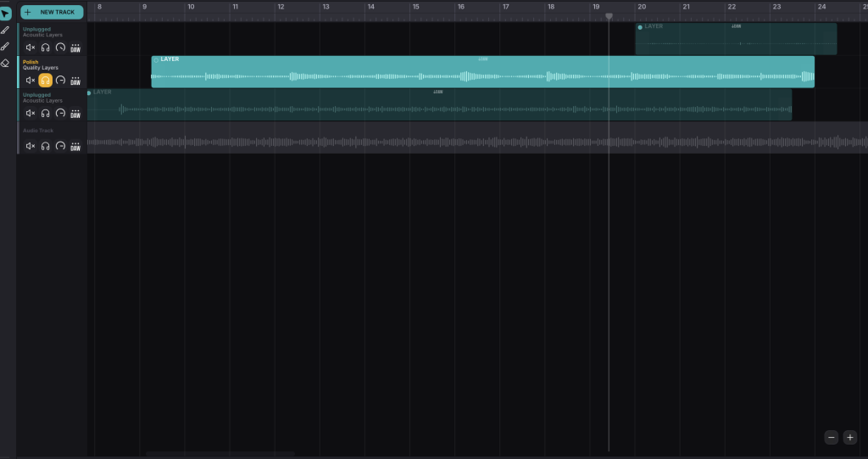868x459 pixels.
Task: Select the arrow pointer tool
Action: click(6, 14)
